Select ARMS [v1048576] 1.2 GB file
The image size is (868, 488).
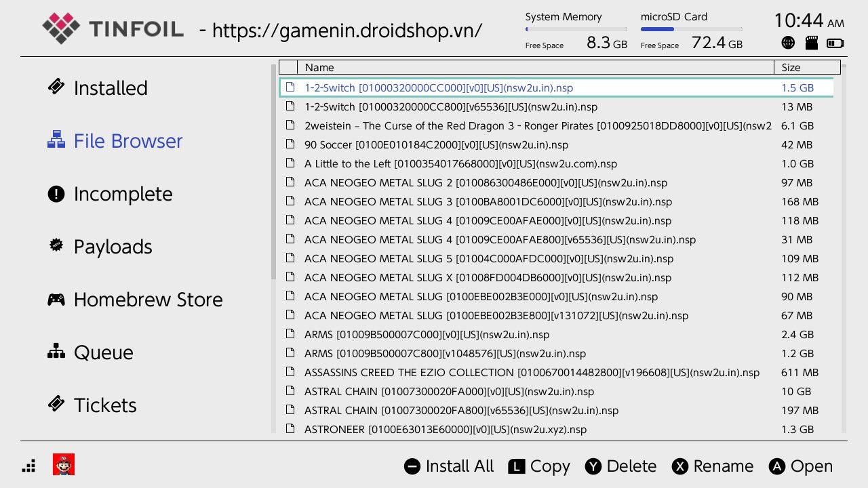click(x=556, y=353)
